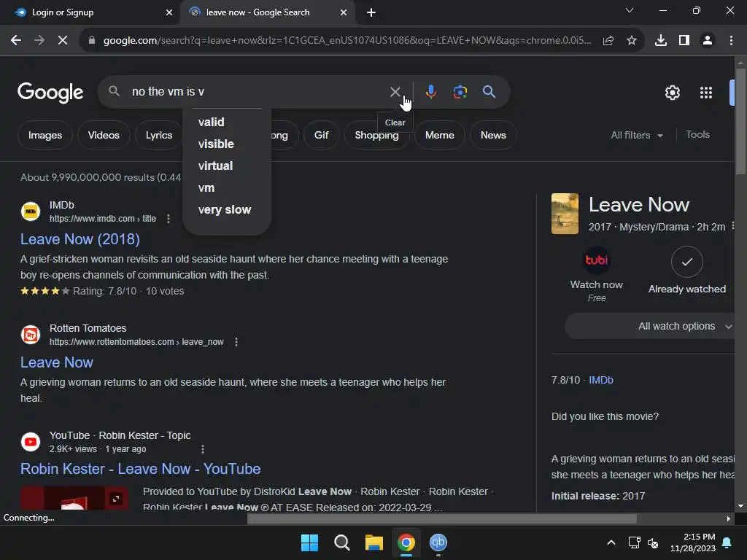This screenshot has height=560, width=747.
Task: Open File Explorer from taskbar
Action: pos(374,542)
